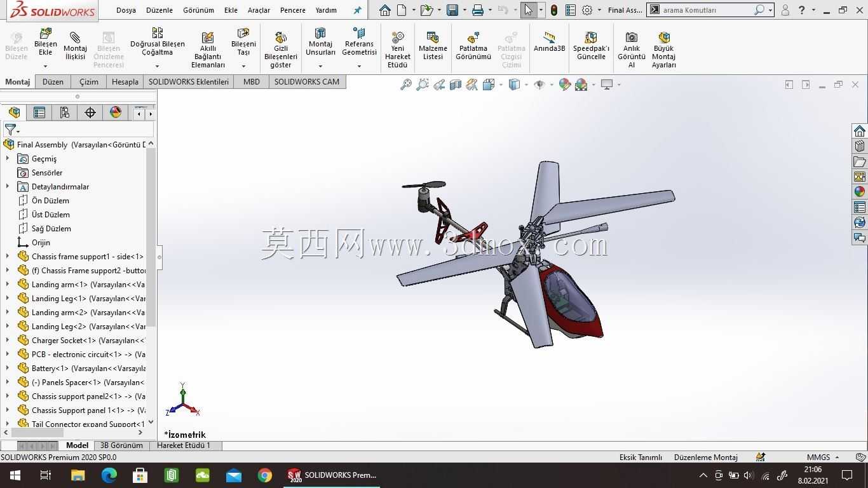The height and width of the screenshot is (488, 868).
Task: Expand the Detaylandırmalar tree node
Action: pyautogui.click(x=8, y=186)
